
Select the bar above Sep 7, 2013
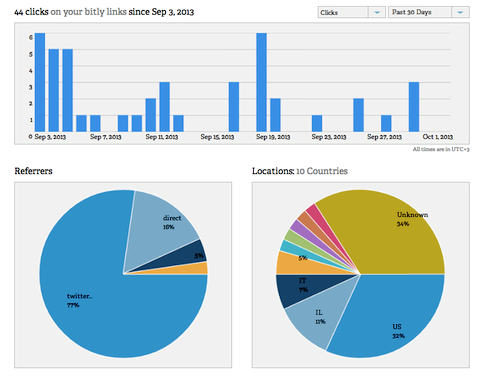[x=95, y=123]
